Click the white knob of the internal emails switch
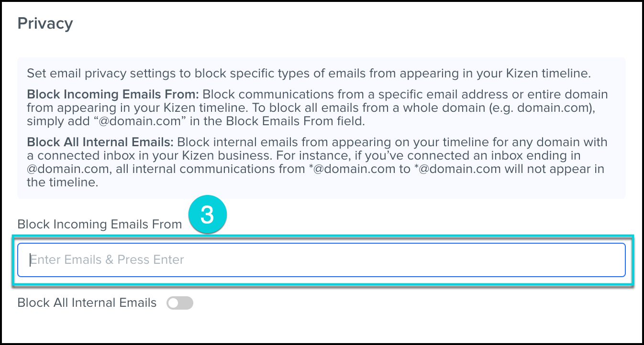644x345 pixels. coord(173,303)
